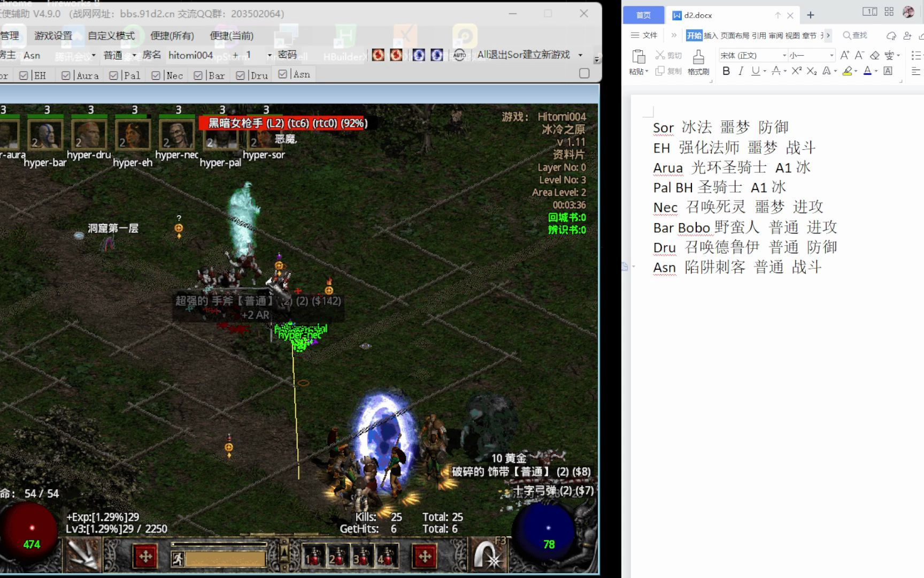Open the 便捷(当前) menu

231,36
